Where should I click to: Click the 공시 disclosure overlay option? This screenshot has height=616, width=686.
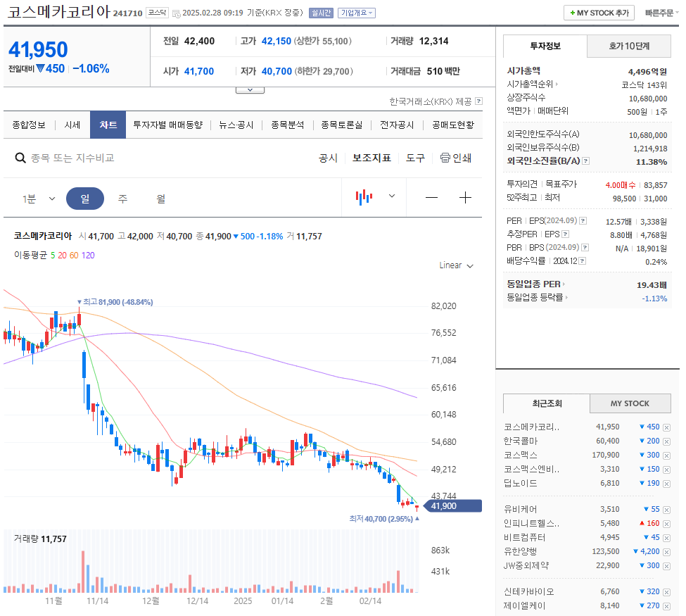(327, 158)
